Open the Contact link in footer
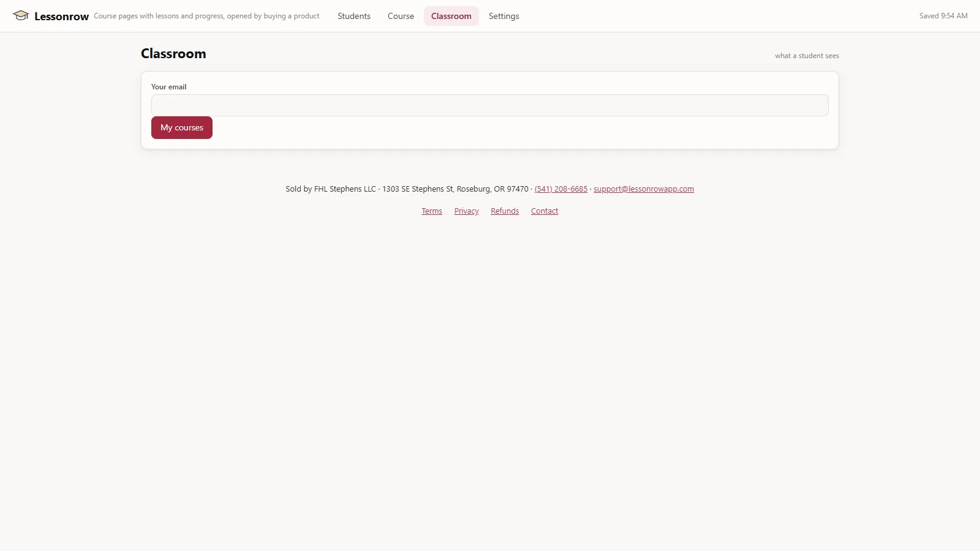The image size is (980, 551). pyautogui.click(x=545, y=211)
